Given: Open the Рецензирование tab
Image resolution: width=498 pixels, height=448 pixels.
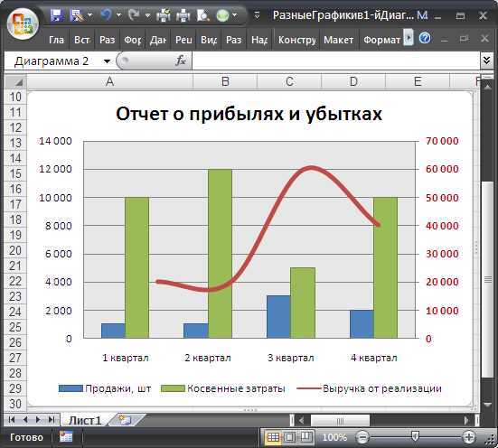Looking at the screenshot, I should [x=183, y=40].
